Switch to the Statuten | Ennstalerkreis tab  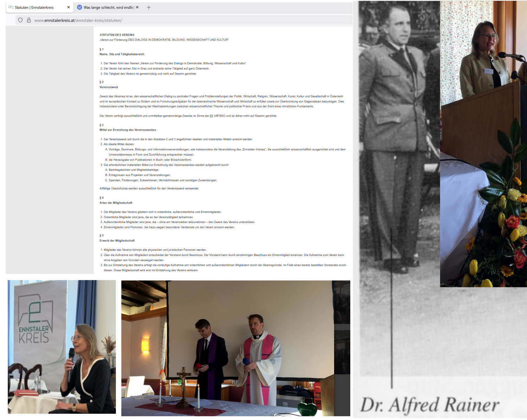[34, 7]
